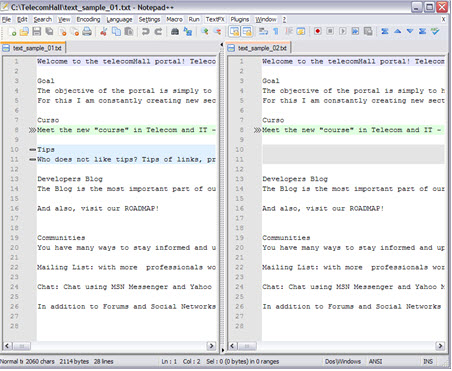The width and height of the screenshot is (452, 371).
Task: Open the Encoding menu
Action: pyautogui.click(x=88, y=20)
